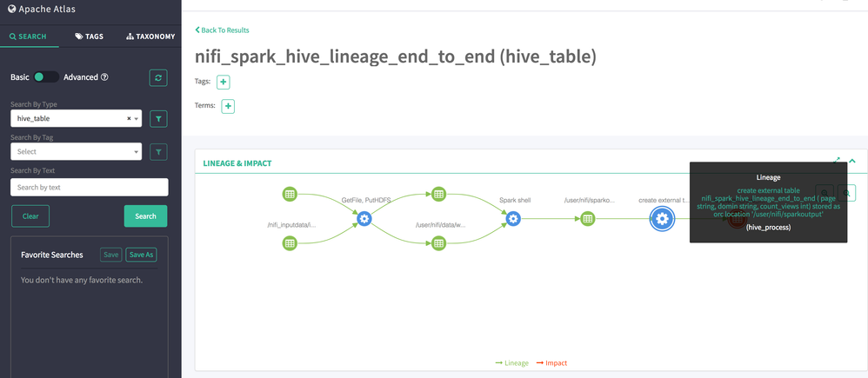Click Save As for favorite searches
Image resolution: width=868 pixels, height=378 pixels.
coord(141,255)
